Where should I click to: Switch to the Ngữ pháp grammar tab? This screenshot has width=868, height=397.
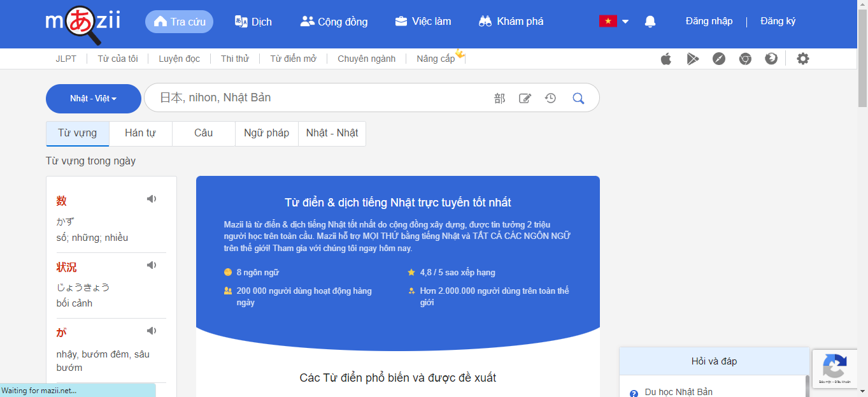(267, 133)
